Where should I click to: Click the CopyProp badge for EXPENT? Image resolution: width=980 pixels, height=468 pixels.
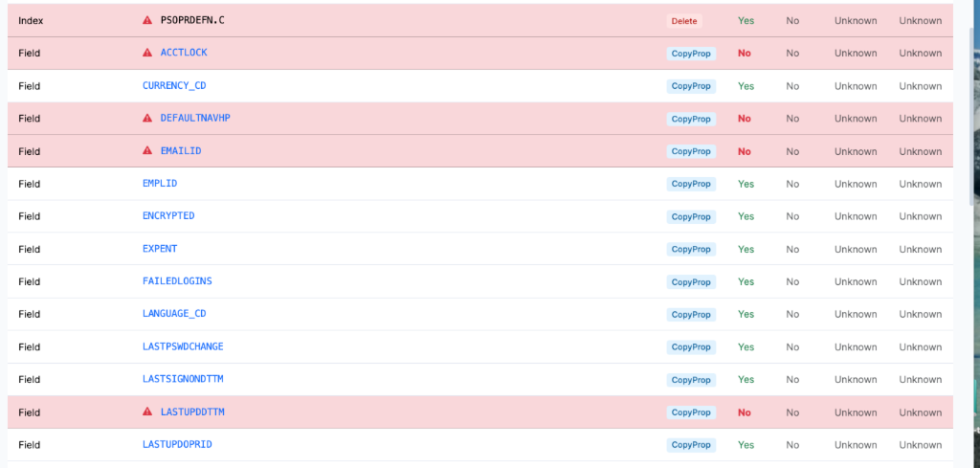point(691,249)
